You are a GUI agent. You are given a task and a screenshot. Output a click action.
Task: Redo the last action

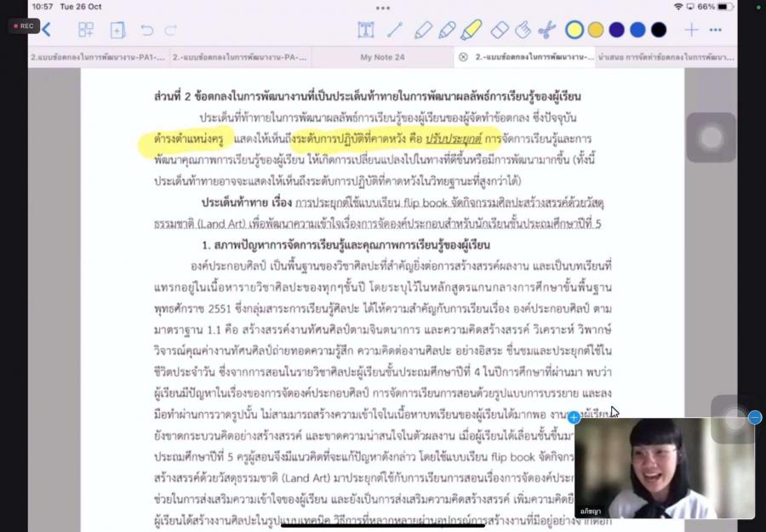point(171,31)
